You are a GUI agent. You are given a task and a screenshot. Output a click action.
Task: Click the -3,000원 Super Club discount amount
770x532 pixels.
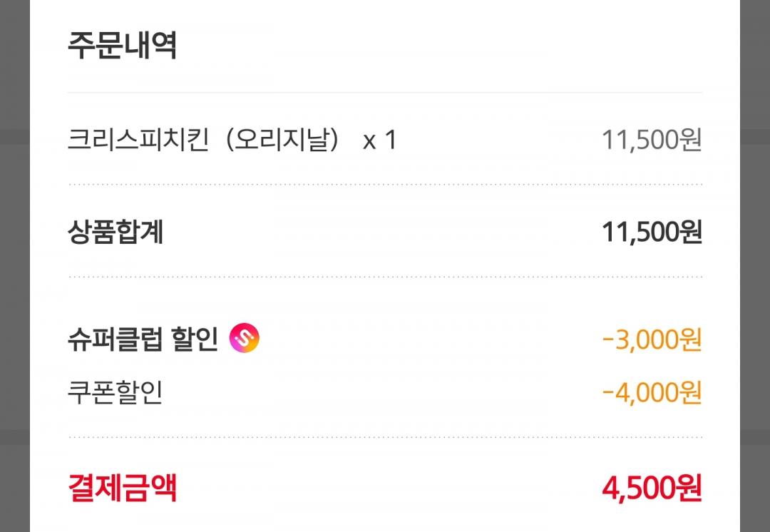[x=652, y=339]
